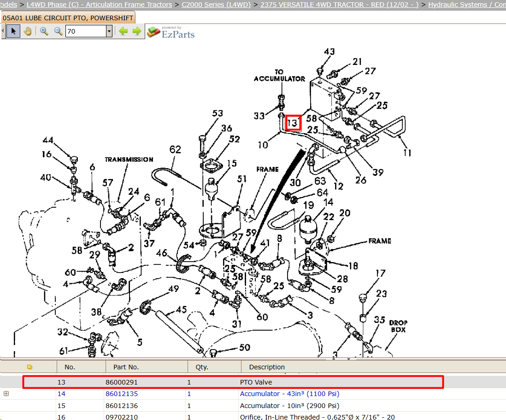The width and height of the screenshot is (506, 420).
Task: Click callout 39 on the diagram
Action: tap(378, 172)
